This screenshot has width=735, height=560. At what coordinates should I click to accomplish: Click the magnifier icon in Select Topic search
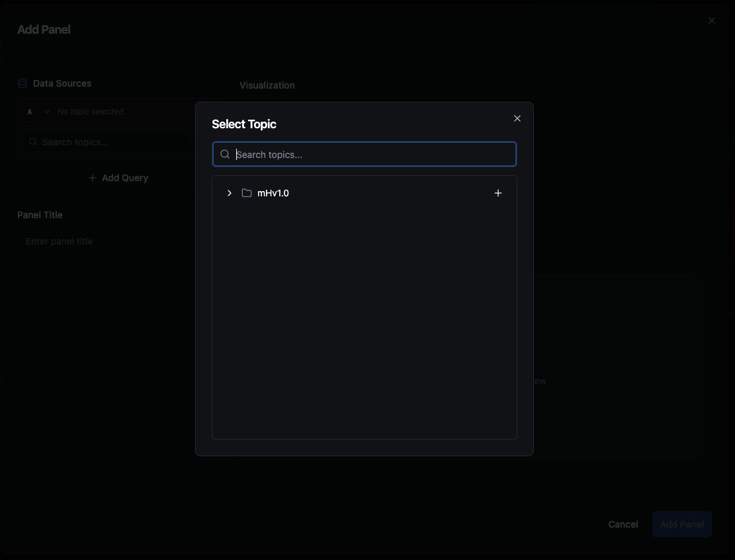click(225, 154)
